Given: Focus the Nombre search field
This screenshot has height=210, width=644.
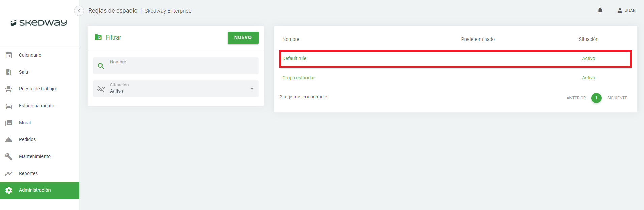Looking at the screenshot, I should click(182, 66).
